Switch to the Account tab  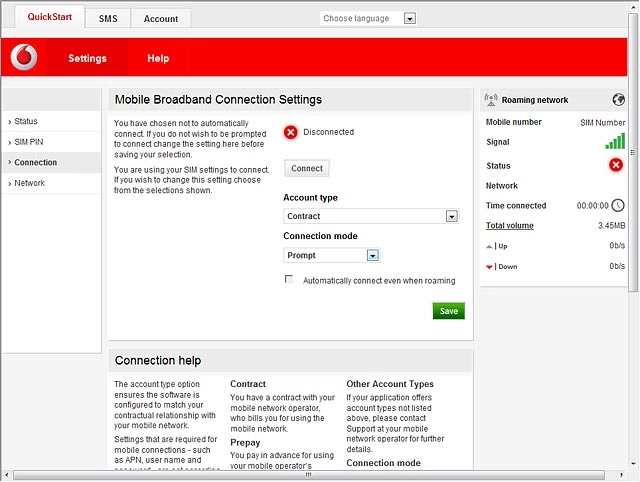161,19
